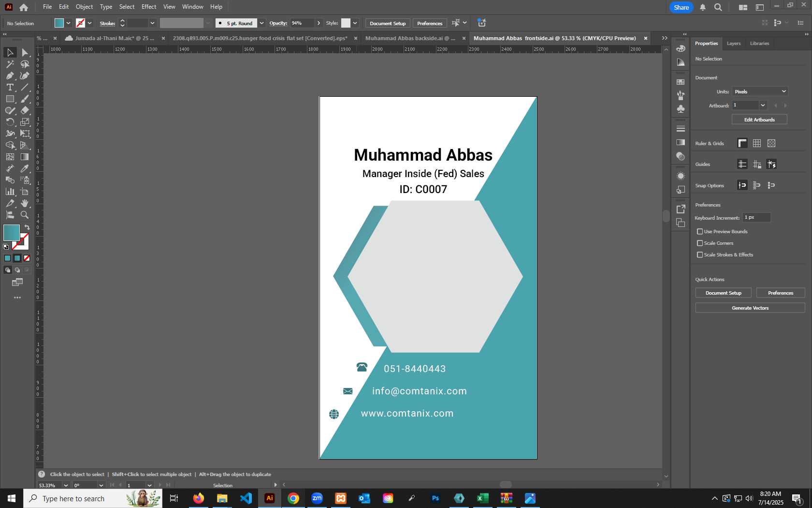Click Generate Vectors button
812x508 pixels.
[750, 308]
